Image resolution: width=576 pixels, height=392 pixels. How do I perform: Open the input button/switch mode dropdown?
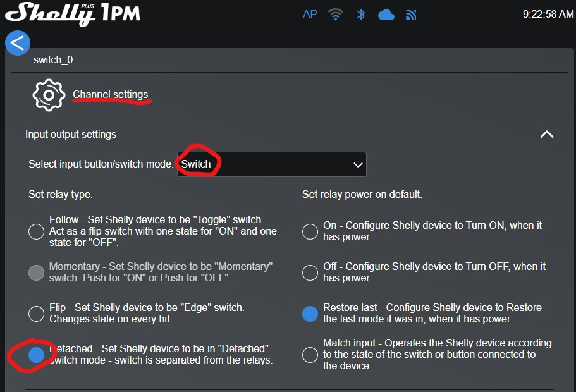coord(271,164)
